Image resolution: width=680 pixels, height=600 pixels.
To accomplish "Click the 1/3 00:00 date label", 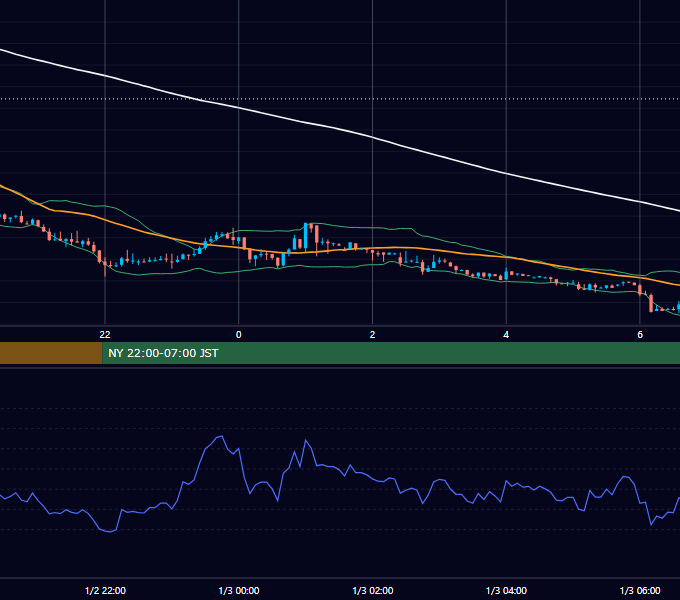I will (239, 590).
